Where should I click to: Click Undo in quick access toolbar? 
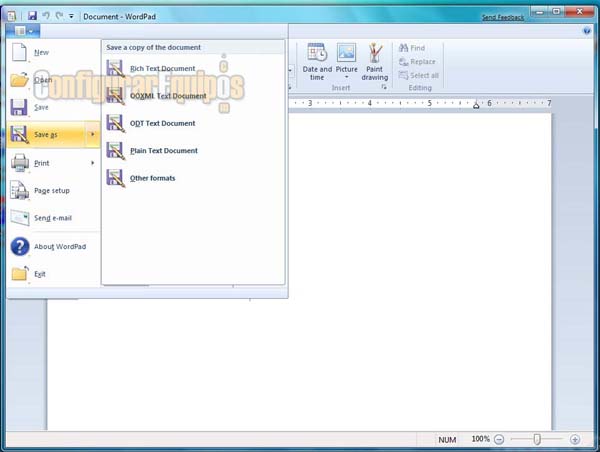click(x=46, y=16)
